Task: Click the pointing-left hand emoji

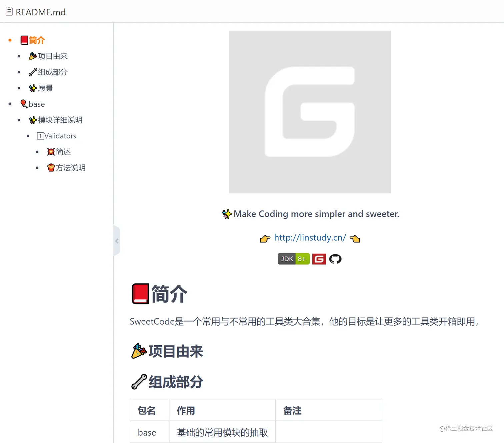Action: pos(355,239)
